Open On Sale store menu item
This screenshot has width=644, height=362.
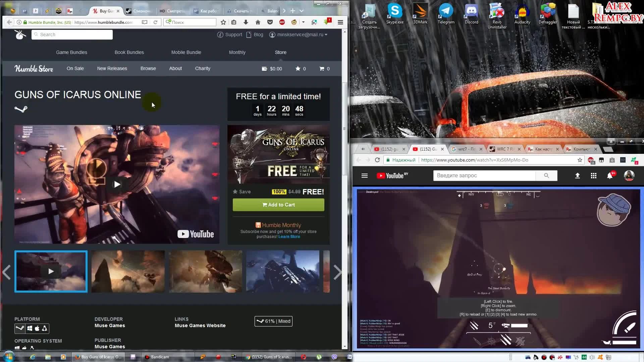click(x=75, y=68)
